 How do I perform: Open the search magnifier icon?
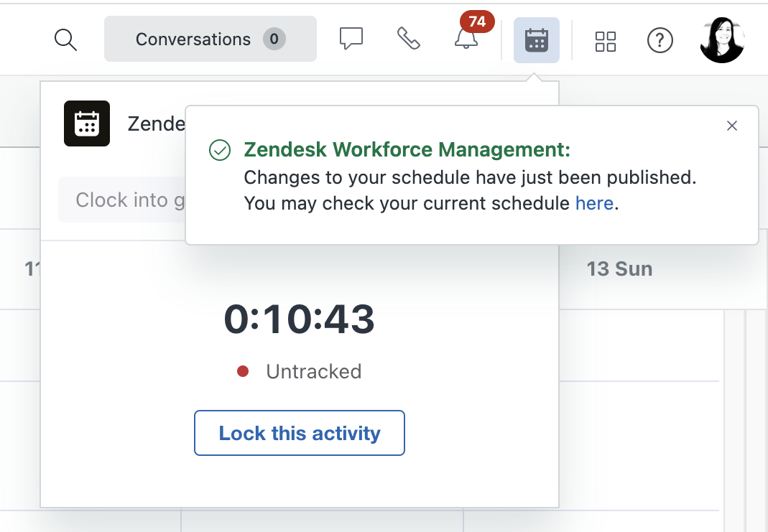click(65, 39)
